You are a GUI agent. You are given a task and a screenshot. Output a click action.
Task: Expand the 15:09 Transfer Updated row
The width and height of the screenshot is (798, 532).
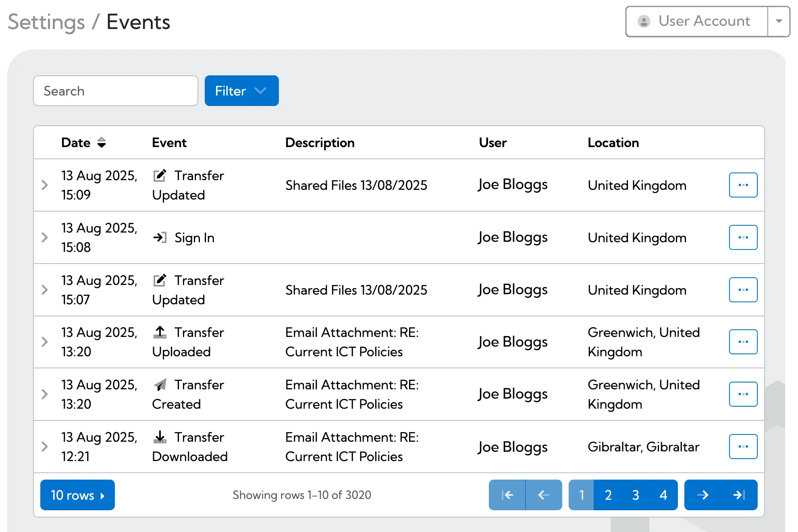coord(45,185)
